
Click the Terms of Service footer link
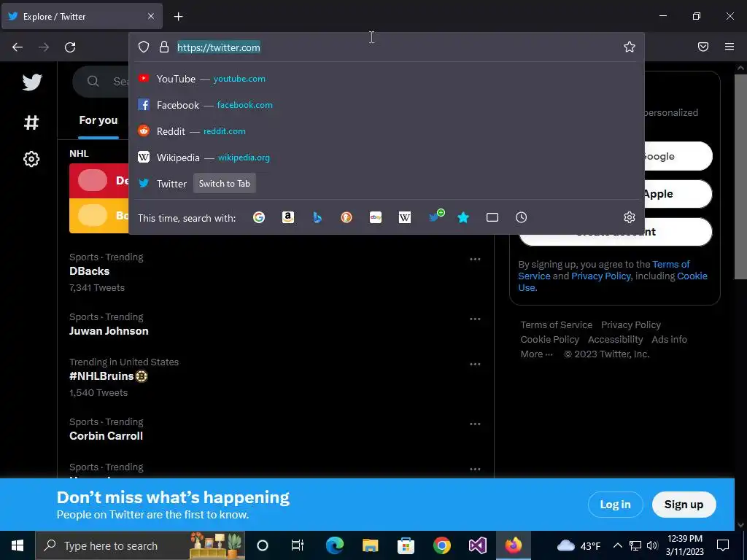[557, 324]
